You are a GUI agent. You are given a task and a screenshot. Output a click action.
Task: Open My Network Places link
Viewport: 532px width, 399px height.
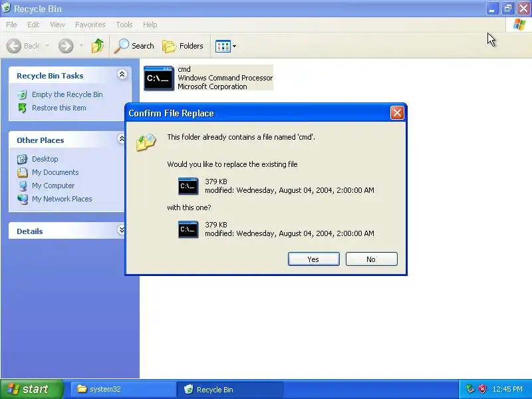click(x=62, y=199)
